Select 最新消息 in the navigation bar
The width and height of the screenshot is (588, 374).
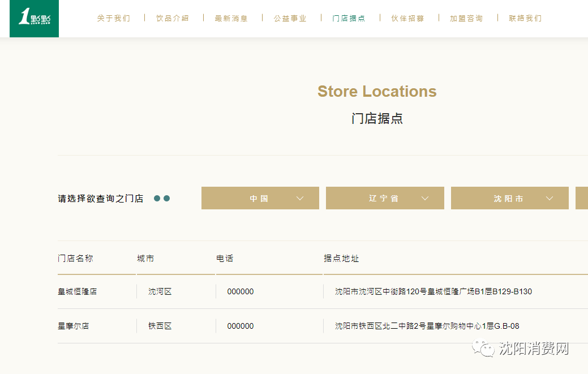[231, 18]
